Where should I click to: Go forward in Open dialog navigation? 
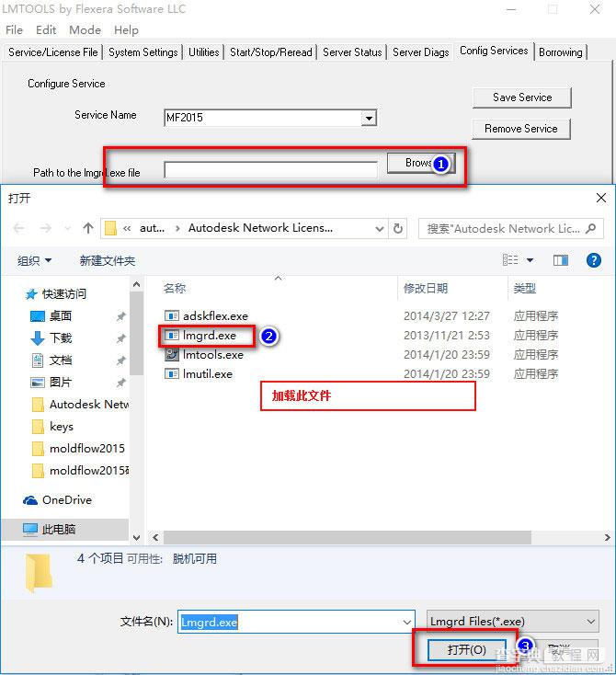(x=45, y=228)
